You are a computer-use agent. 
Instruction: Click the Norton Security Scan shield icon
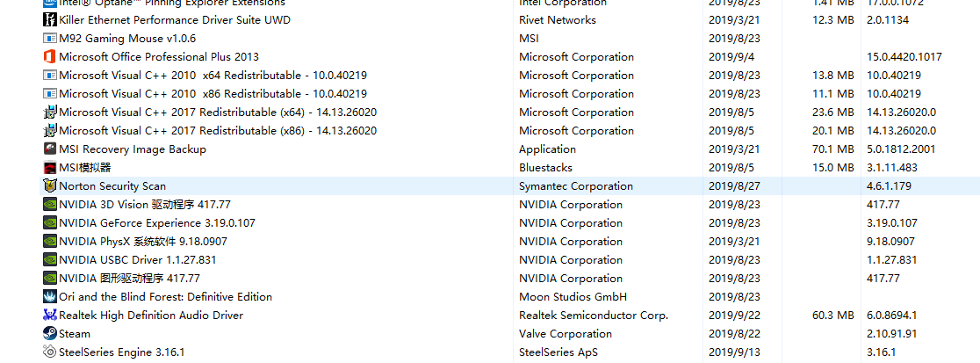tap(50, 186)
